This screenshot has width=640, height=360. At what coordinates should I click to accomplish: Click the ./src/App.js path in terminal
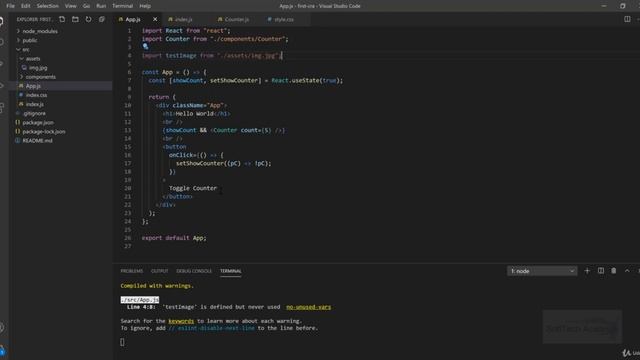pyautogui.click(x=140, y=300)
